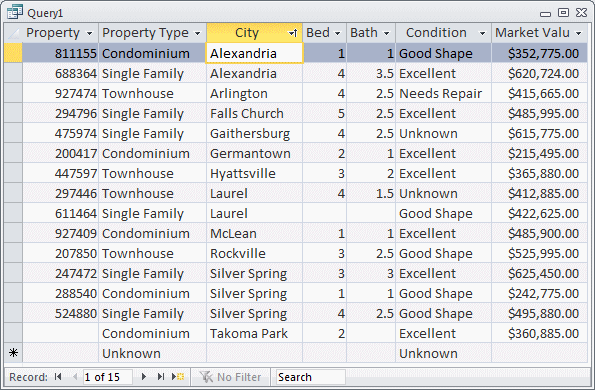Image resolution: width=595 pixels, height=390 pixels.
Task: Minimize the Query1 window
Action: point(545,14)
